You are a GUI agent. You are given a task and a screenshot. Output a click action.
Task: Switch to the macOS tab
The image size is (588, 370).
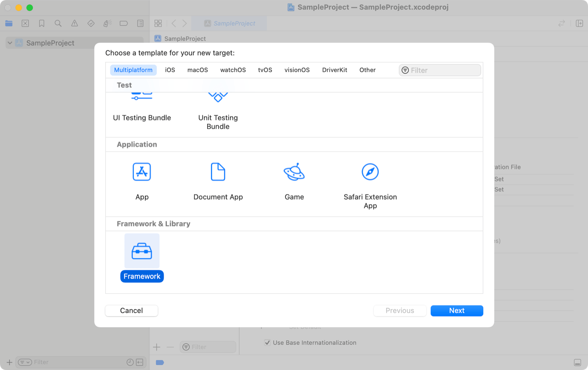tap(198, 70)
